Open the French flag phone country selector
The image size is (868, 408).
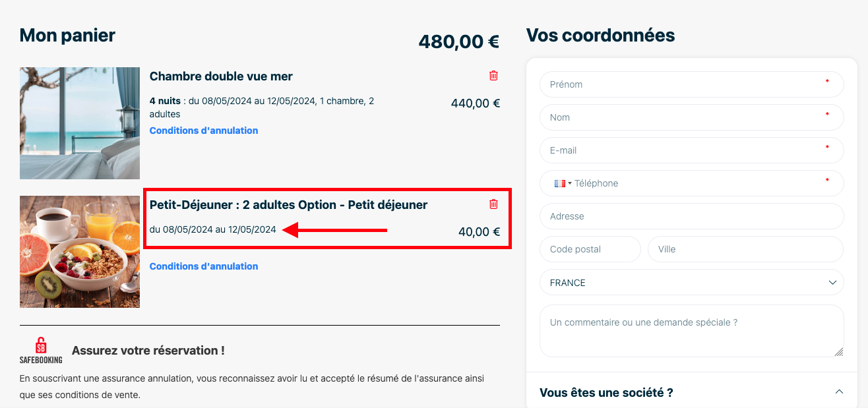(563, 183)
